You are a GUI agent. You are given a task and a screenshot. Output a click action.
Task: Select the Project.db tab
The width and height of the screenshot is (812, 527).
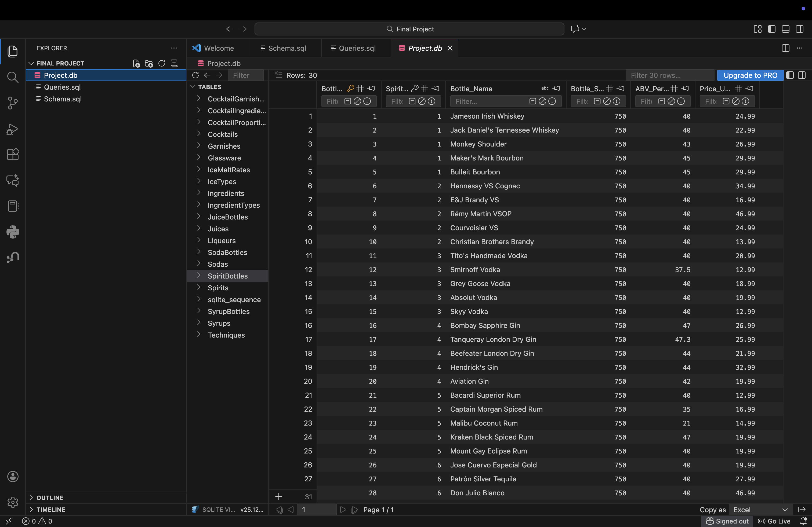(425, 48)
